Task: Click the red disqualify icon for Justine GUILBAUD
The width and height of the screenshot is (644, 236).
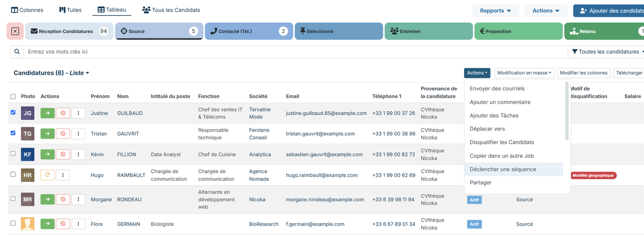Action: tap(63, 113)
